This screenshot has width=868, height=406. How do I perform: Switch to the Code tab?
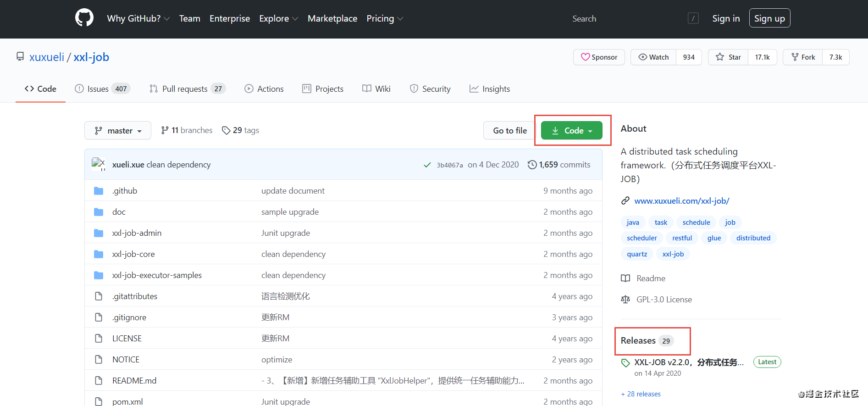[x=40, y=89]
